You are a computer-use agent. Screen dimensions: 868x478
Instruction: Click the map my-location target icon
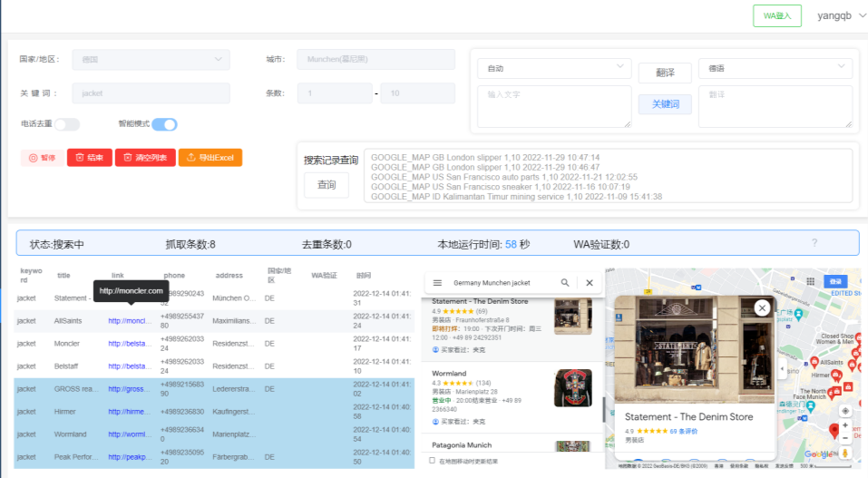[844, 411]
